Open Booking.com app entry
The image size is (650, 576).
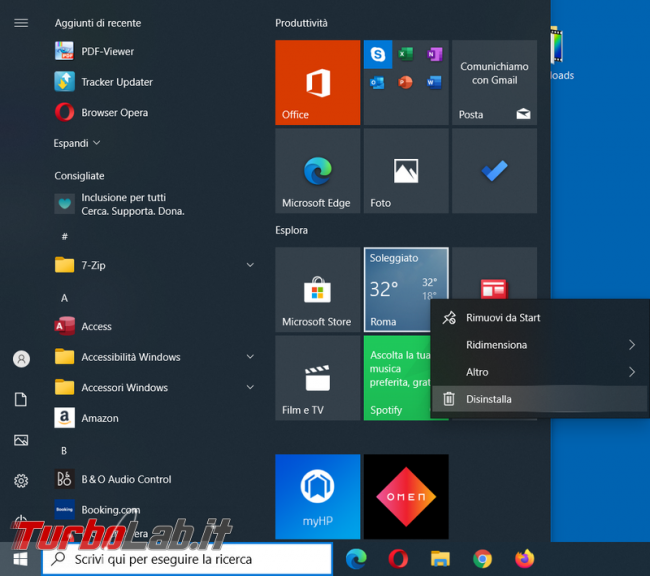[97, 510]
